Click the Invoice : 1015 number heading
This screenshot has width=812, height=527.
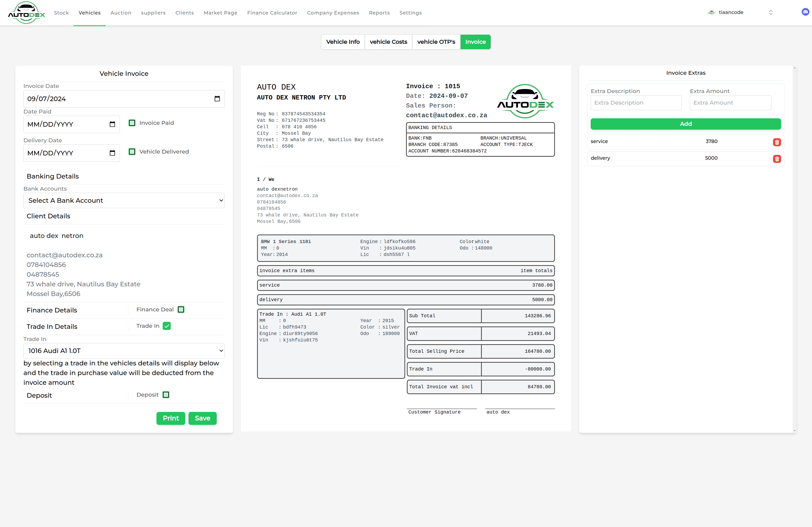(433, 86)
